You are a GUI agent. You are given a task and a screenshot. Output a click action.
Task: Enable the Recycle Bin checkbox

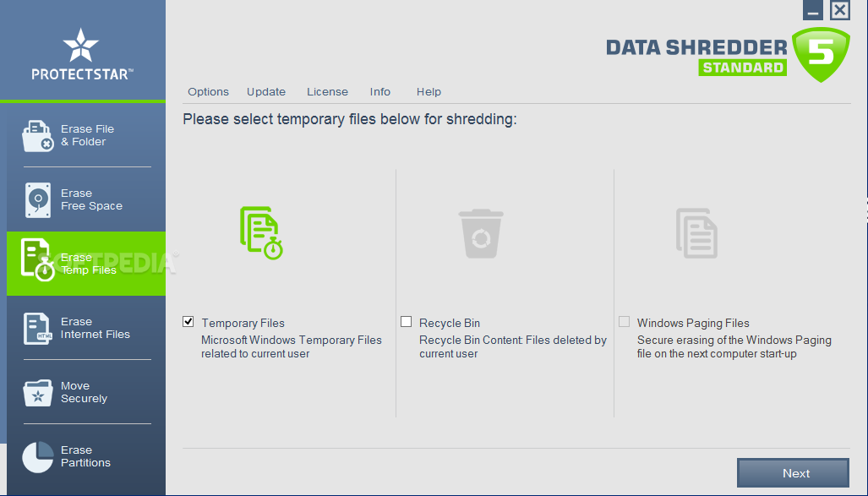(407, 322)
